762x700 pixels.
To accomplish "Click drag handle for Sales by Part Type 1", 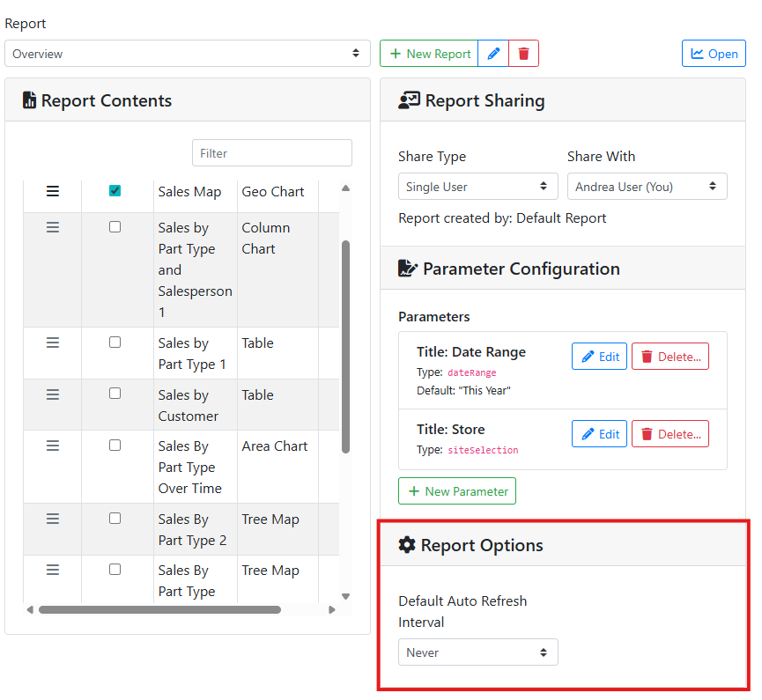I will [x=53, y=343].
